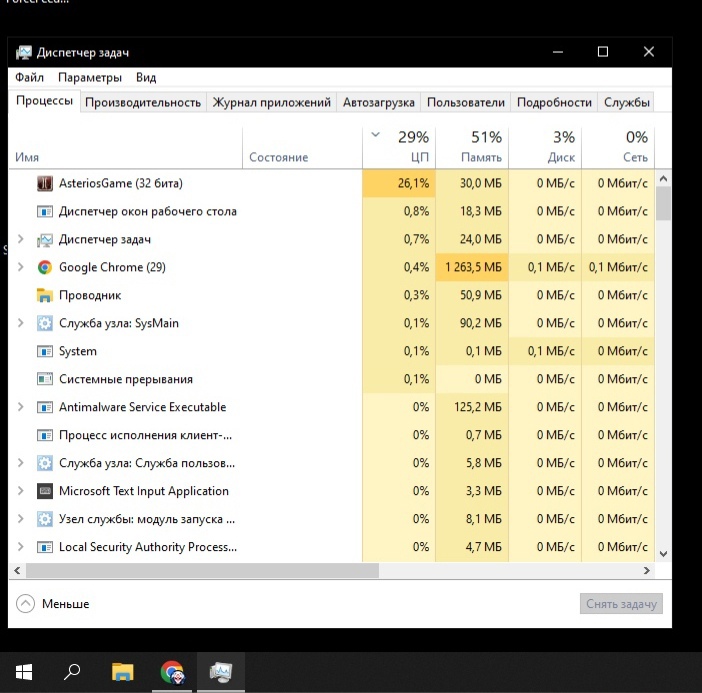The image size is (702, 693).
Task: Collapse details with the Меньше button
Action: (54, 604)
